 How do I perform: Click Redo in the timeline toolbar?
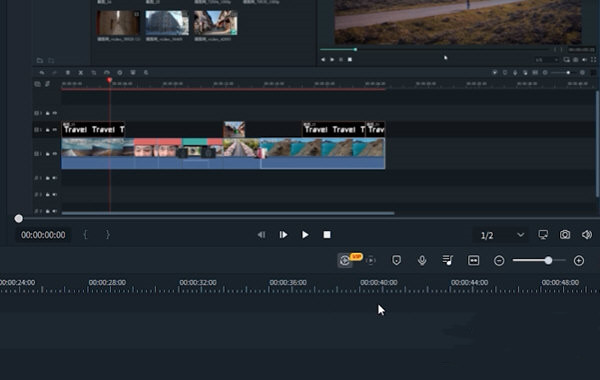[54, 73]
